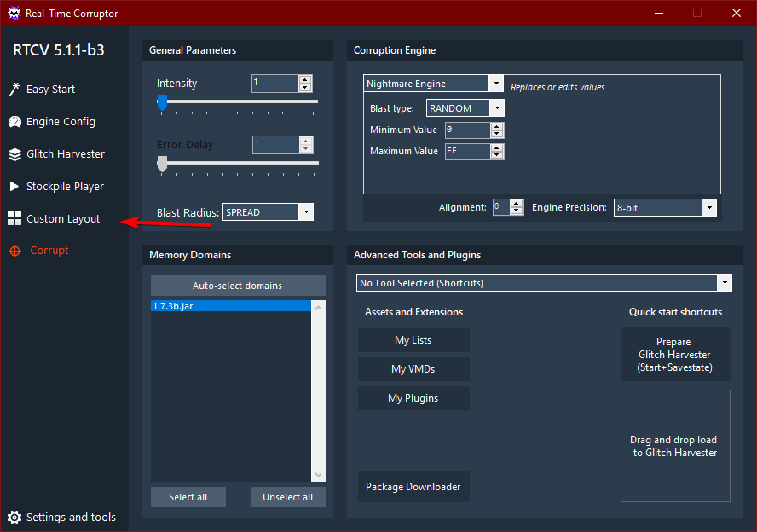
Task: Decrease Alignment with the down arrow
Action: [517, 211]
